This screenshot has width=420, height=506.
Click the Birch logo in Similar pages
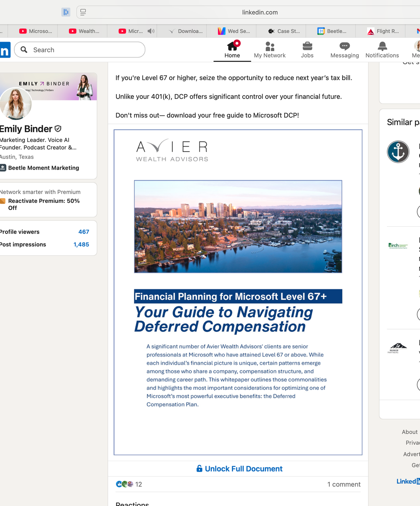click(x=398, y=246)
